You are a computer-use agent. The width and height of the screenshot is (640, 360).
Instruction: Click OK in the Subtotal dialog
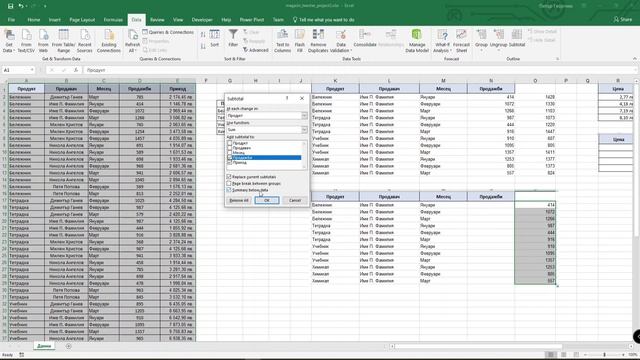[267, 200]
